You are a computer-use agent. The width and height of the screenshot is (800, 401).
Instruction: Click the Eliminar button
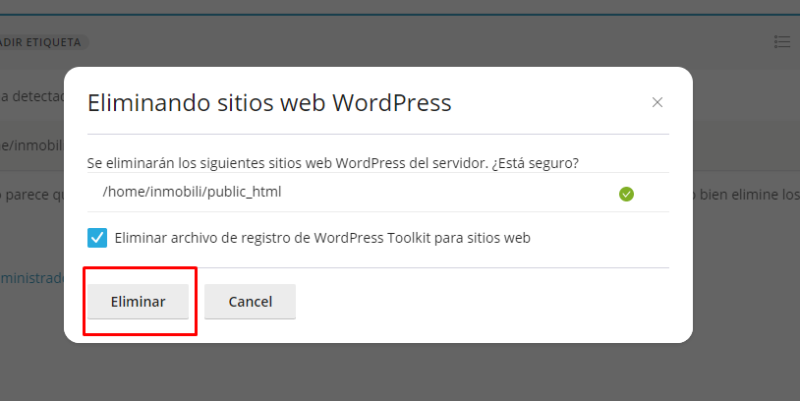coord(138,302)
